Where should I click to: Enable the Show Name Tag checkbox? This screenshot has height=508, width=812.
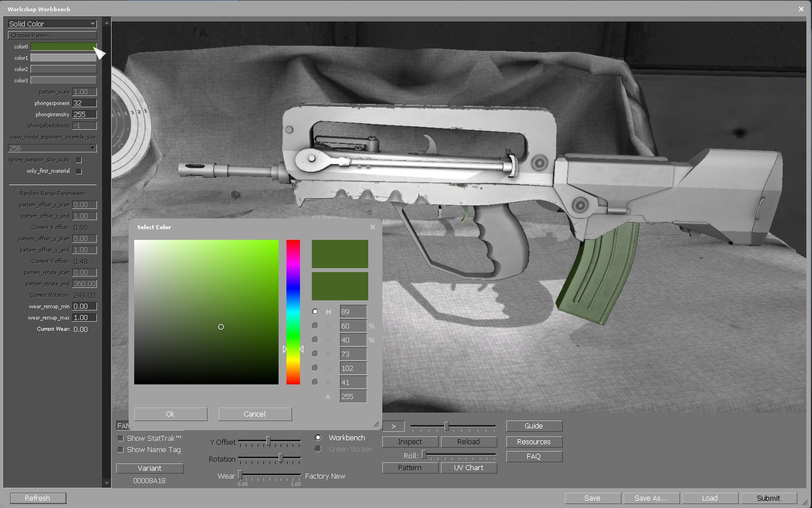point(120,450)
